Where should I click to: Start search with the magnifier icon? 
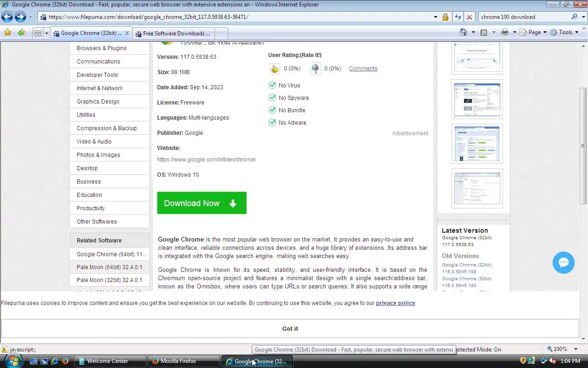574,17
